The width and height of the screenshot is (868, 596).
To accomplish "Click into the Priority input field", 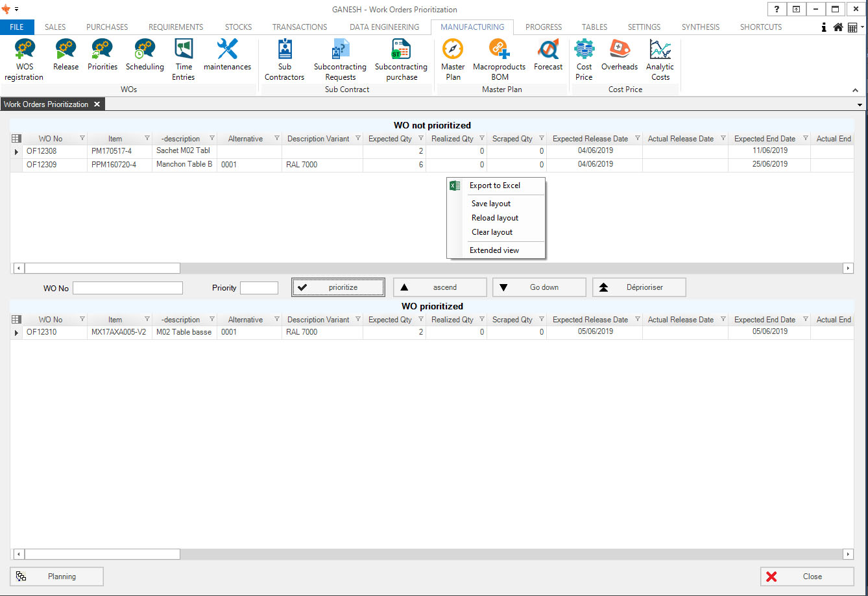I will [x=259, y=288].
